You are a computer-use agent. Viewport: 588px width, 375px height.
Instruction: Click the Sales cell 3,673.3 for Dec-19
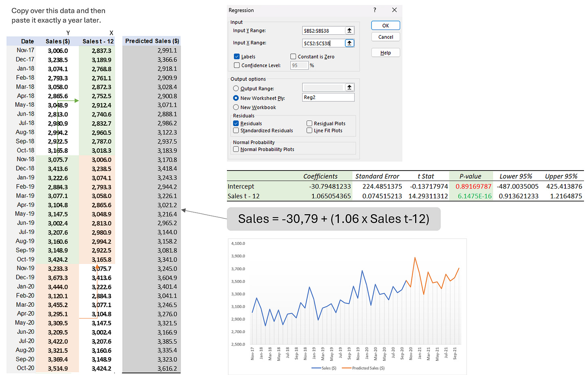coord(57,278)
